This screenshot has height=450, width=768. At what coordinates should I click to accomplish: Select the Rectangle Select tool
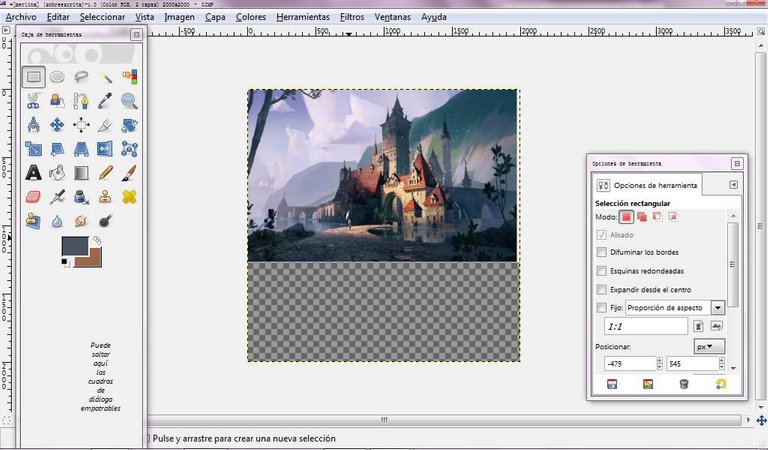pos(33,77)
